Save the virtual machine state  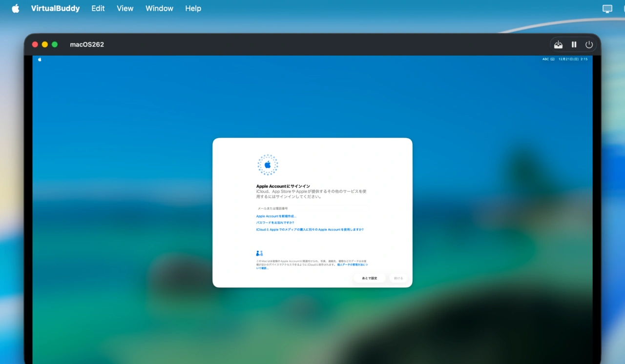coord(558,44)
